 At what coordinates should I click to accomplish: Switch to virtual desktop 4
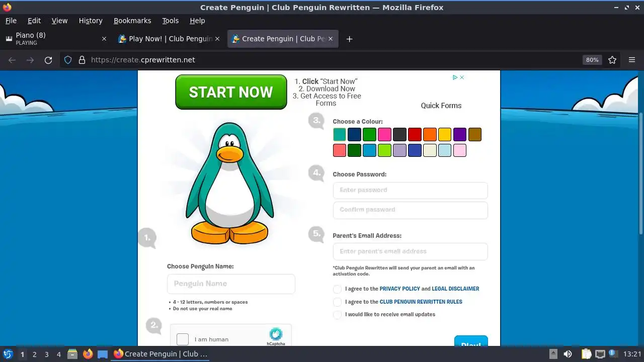58,354
